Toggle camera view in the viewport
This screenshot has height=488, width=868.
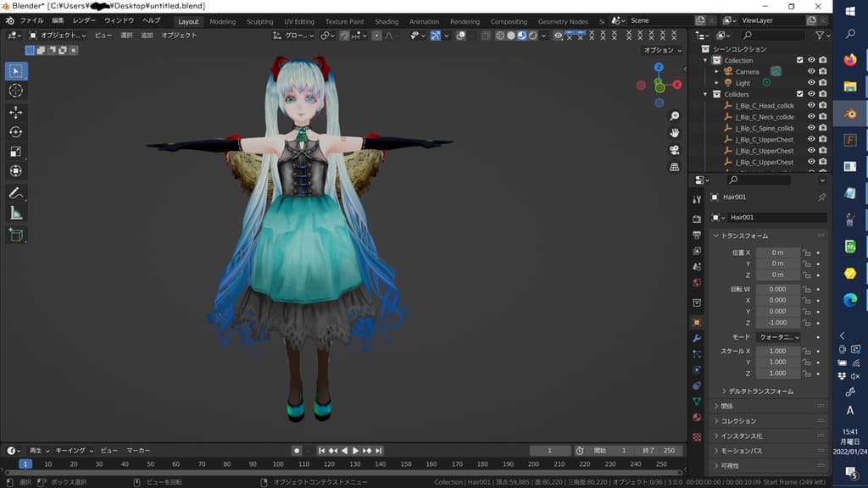[674, 150]
